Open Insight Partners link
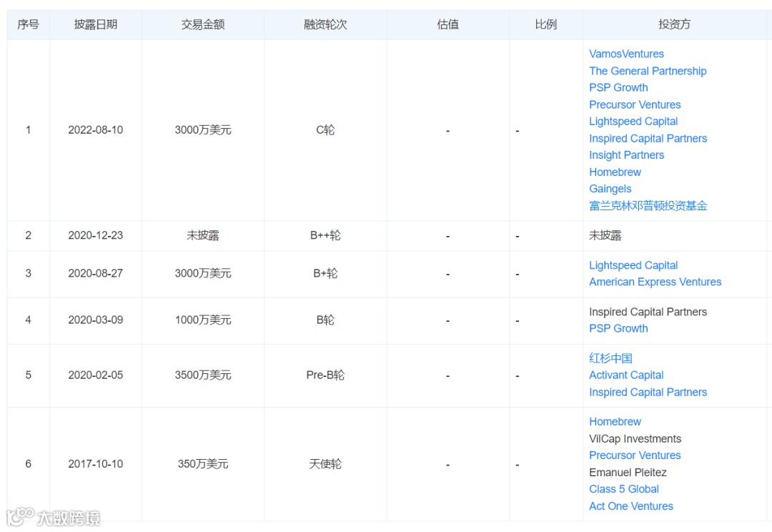Image resolution: width=772 pixels, height=532 pixels. pos(626,155)
